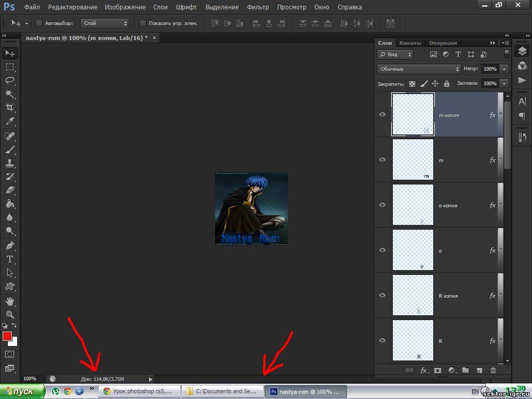
Task: Select the Clone Stamp tool
Action: [x=10, y=163]
